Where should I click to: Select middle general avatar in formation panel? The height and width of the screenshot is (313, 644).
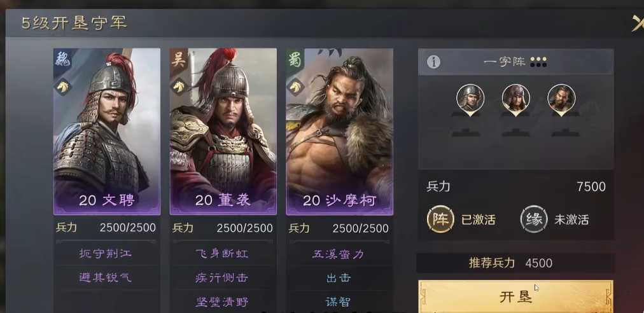[x=516, y=99]
